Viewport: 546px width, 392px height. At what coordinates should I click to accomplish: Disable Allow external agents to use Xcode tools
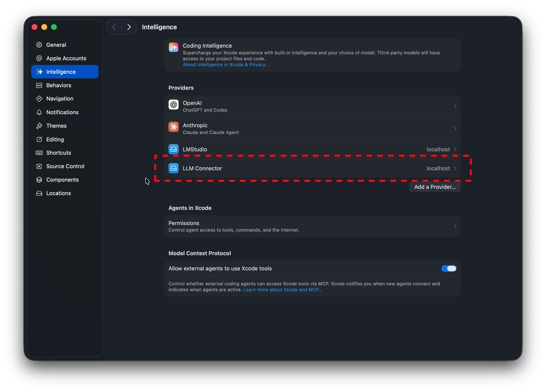(449, 268)
